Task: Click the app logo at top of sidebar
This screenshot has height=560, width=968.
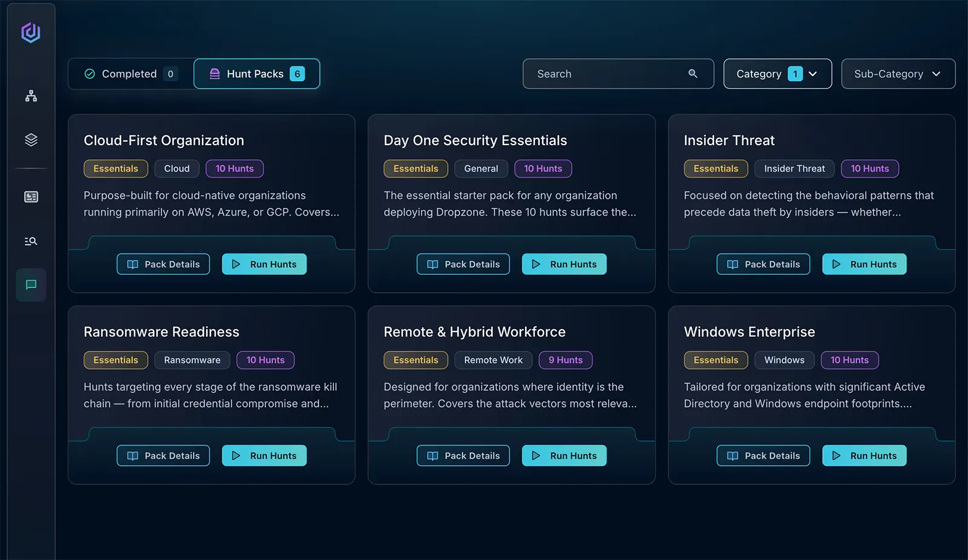Action: (x=31, y=32)
